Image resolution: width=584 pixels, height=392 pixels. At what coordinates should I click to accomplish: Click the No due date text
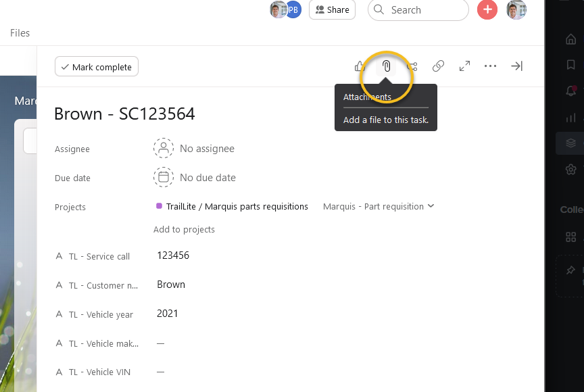pyautogui.click(x=208, y=178)
